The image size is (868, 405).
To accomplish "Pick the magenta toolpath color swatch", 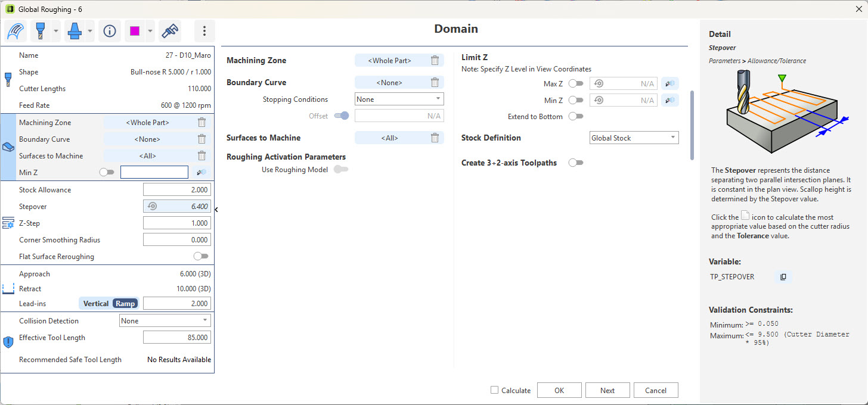I will (x=135, y=31).
